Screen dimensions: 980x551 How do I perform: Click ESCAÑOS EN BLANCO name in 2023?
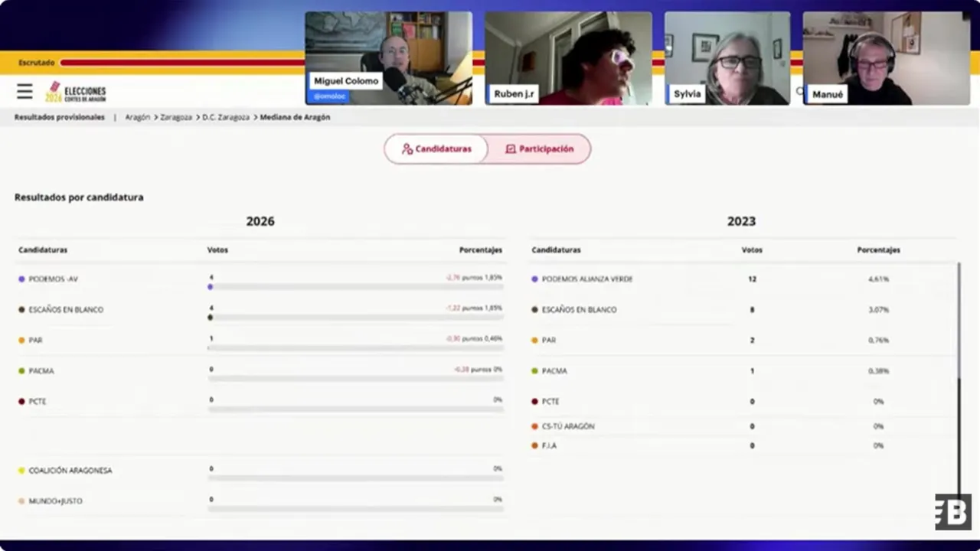tap(579, 310)
